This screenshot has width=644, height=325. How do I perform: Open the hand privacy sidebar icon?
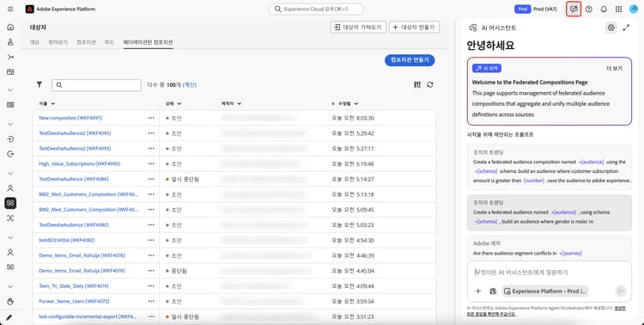[10, 302]
